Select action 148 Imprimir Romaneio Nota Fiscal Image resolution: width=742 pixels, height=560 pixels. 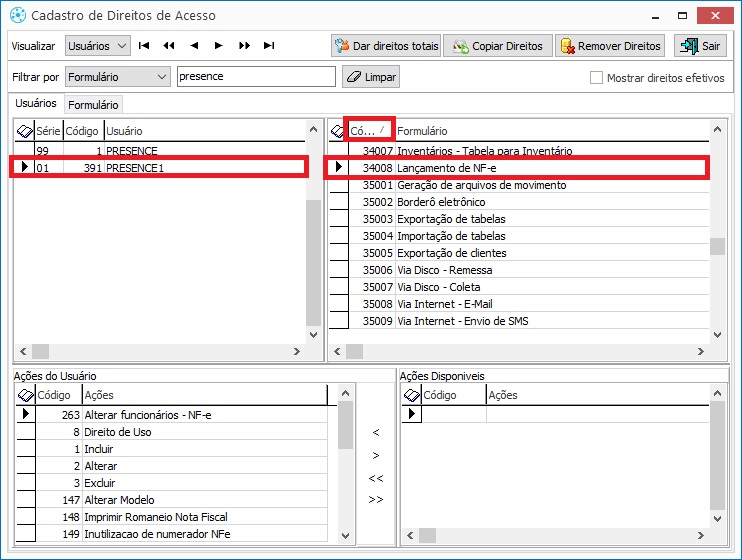(172, 517)
